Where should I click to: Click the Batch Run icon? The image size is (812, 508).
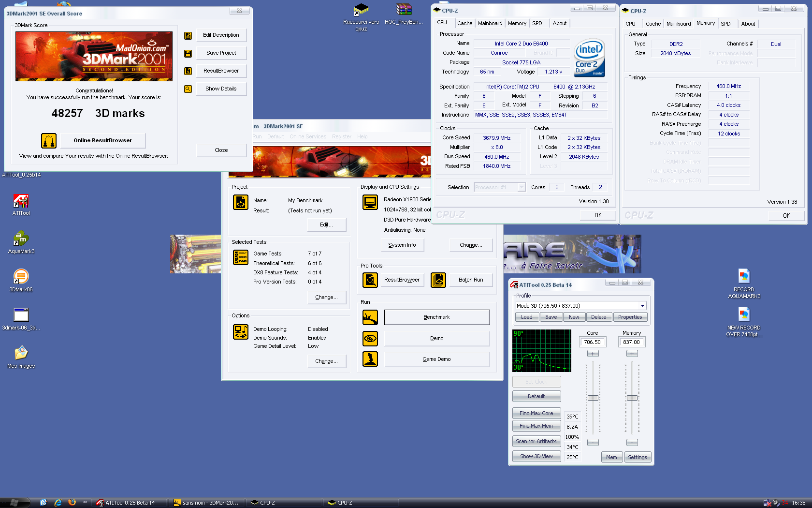point(438,280)
